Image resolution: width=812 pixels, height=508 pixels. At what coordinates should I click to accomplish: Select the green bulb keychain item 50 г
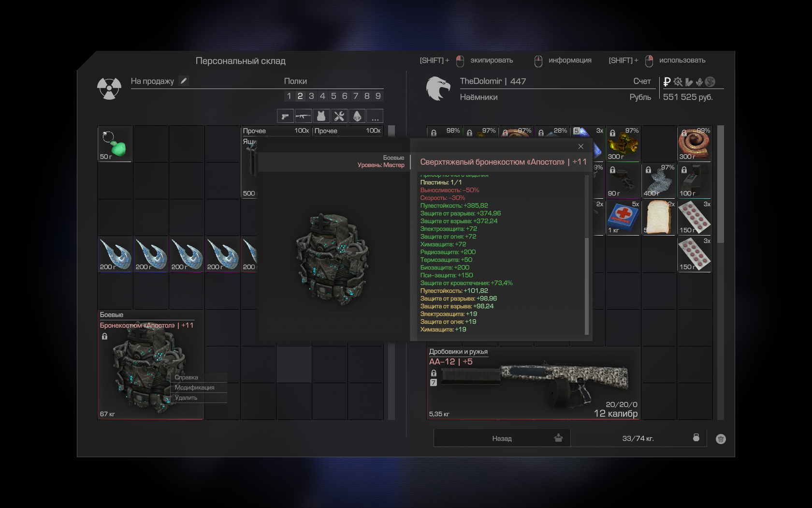pyautogui.click(x=115, y=144)
